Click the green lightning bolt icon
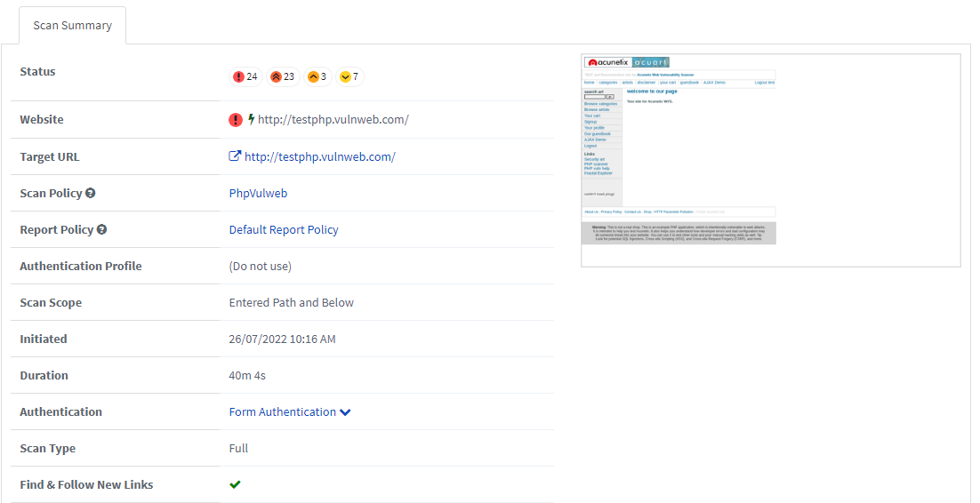The width and height of the screenshot is (980, 503). [251, 120]
